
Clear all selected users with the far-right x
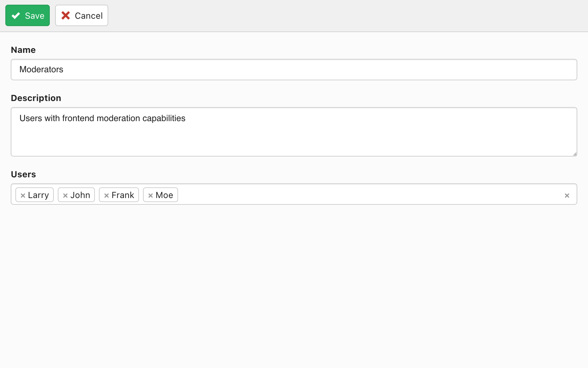pos(567,195)
